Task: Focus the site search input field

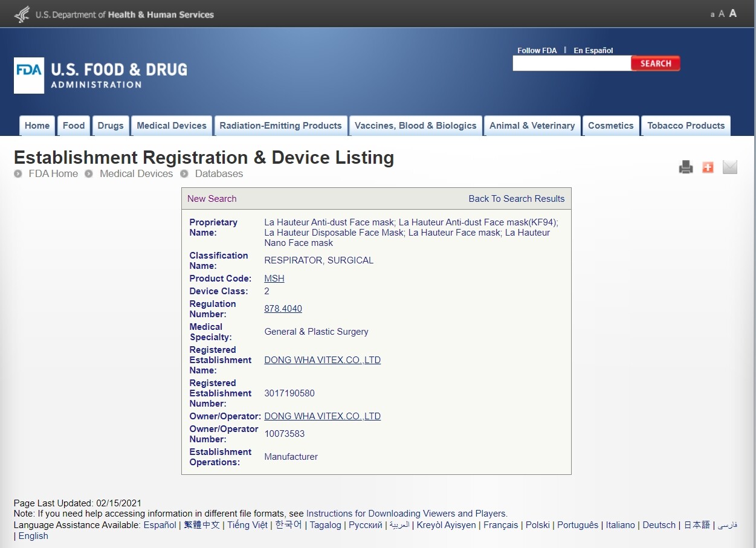Action: 572,63
